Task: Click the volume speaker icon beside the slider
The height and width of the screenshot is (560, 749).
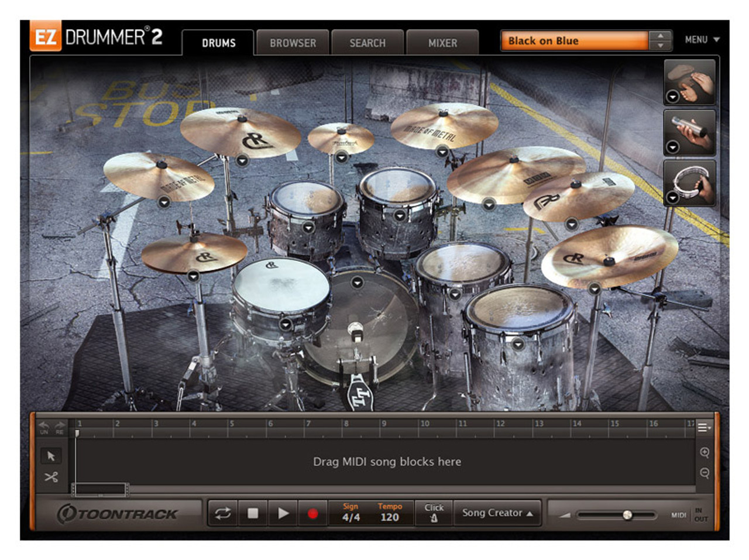Action: tap(565, 516)
